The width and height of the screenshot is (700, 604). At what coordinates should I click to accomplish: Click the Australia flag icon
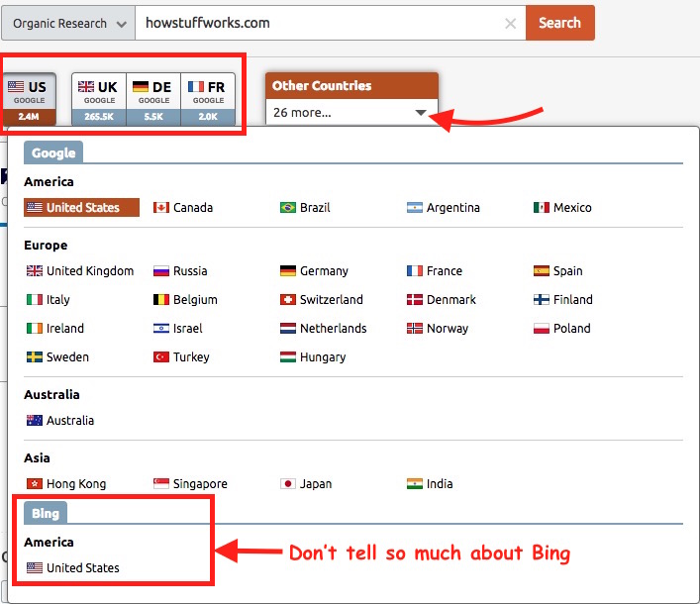[x=35, y=421]
